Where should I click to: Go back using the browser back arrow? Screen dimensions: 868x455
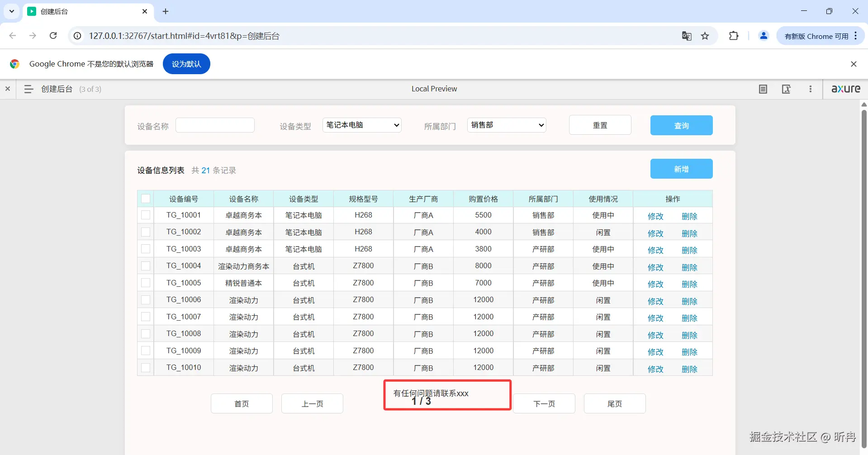pos(13,36)
